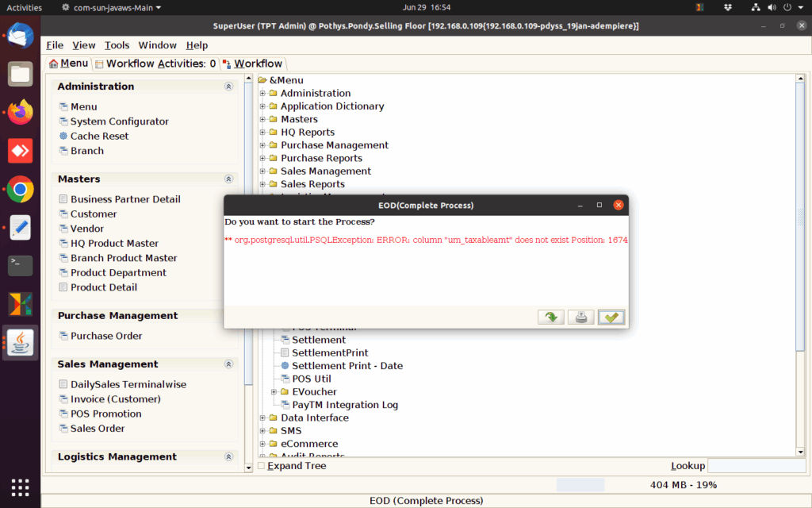The width and height of the screenshot is (812, 508).
Task: Open the Tools menu
Action: point(117,45)
